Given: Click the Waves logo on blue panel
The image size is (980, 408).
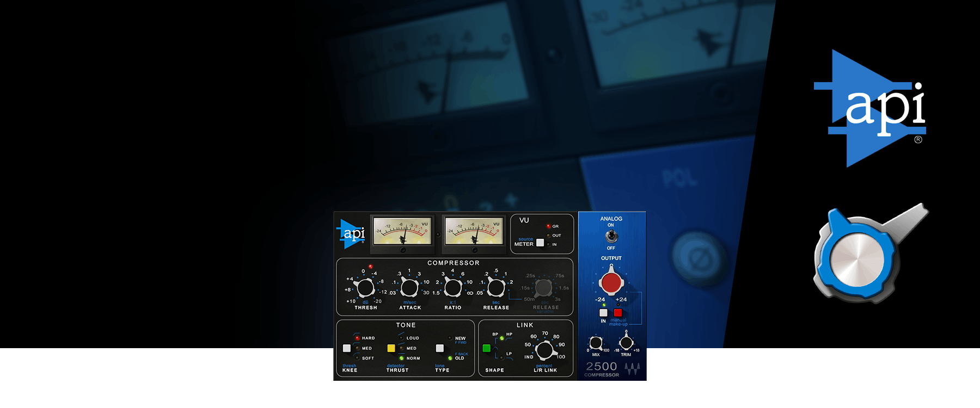Looking at the screenshot, I should [x=632, y=369].
